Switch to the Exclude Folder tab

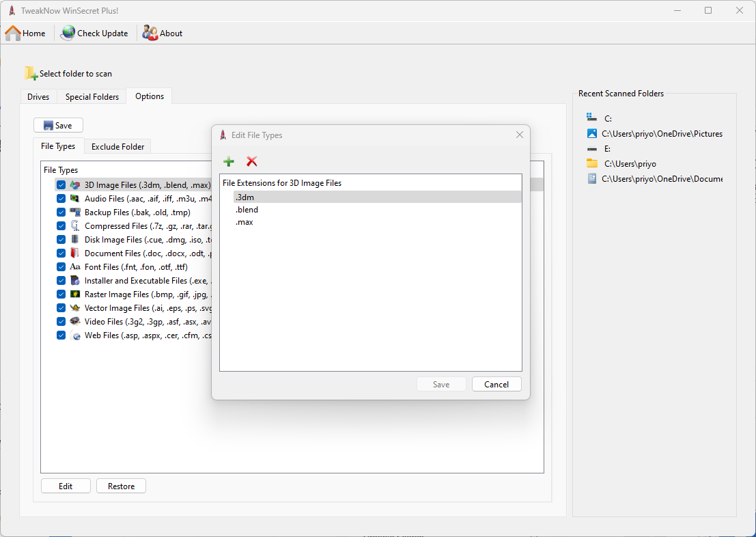117,147
